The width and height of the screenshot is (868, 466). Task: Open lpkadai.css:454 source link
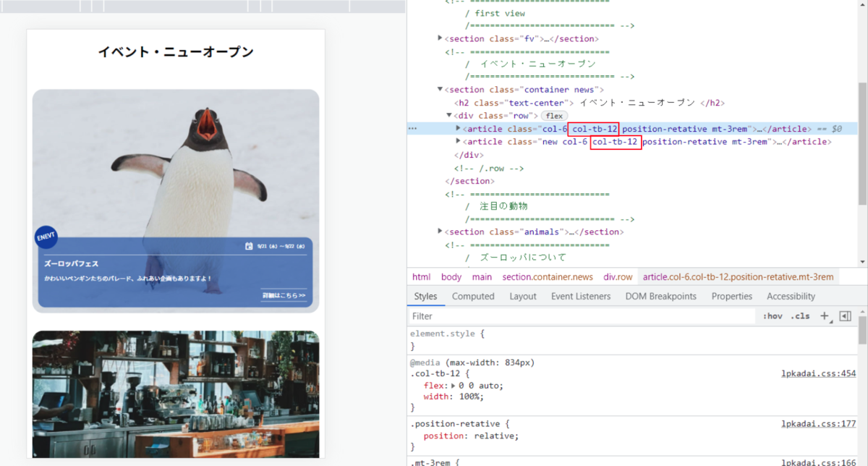coord(819,374)
